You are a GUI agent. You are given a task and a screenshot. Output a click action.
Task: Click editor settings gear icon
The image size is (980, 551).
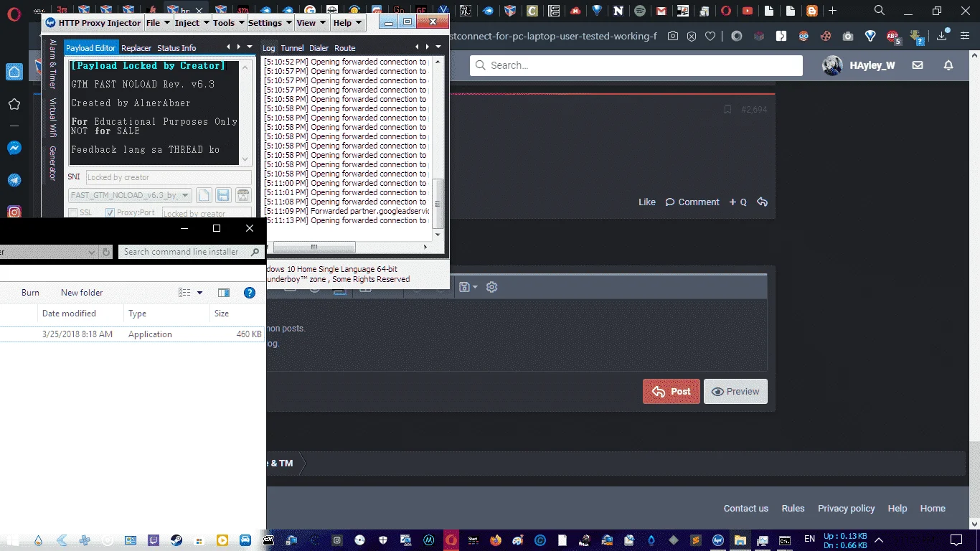point(491,287)
